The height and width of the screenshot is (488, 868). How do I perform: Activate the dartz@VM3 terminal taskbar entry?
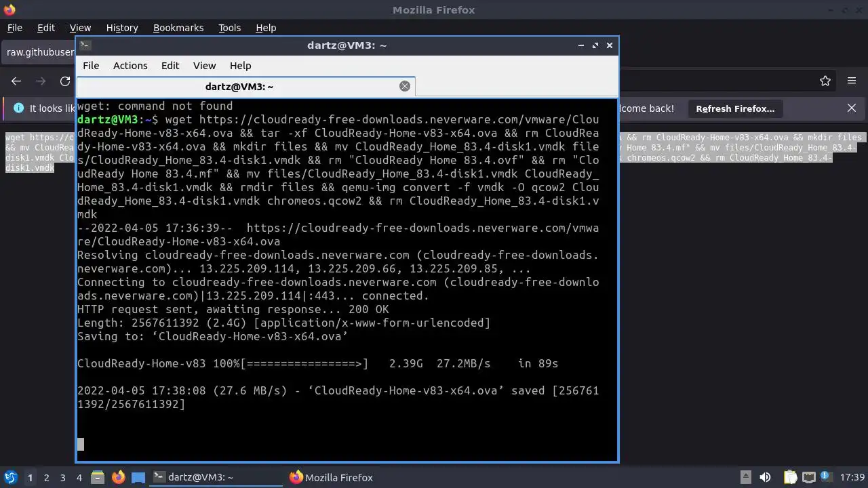click(x=216, y=477)
